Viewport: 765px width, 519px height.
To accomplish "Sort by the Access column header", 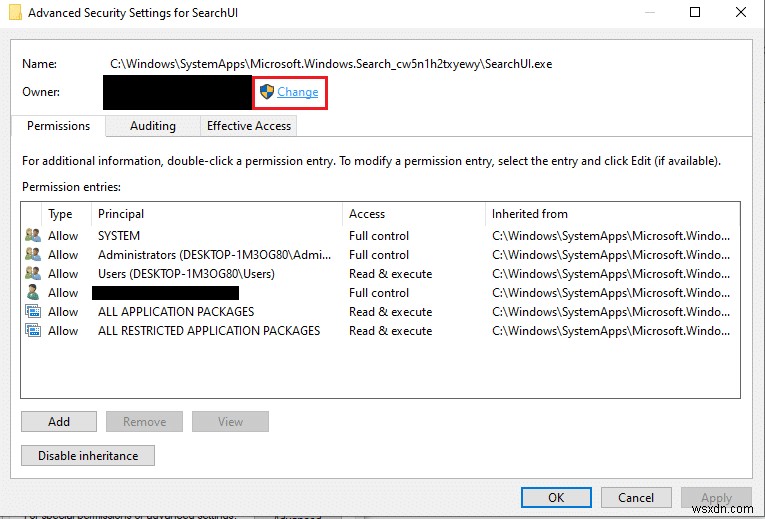I will [414, 214].
